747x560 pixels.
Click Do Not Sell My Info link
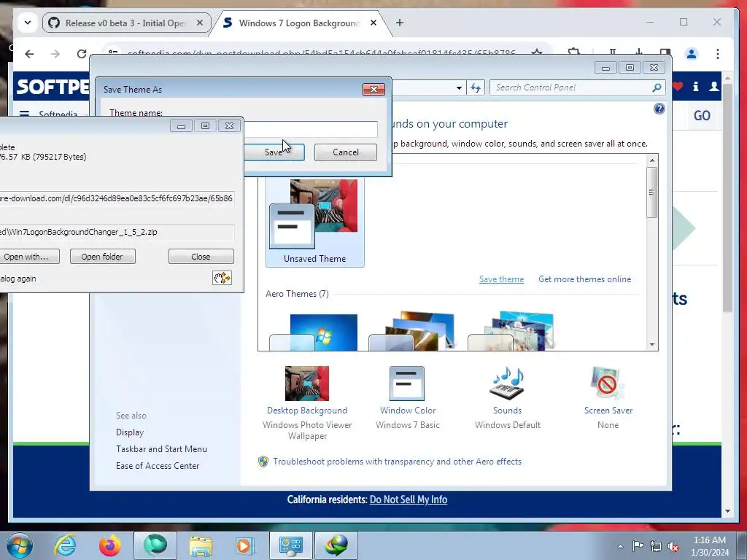click(409, 499)
